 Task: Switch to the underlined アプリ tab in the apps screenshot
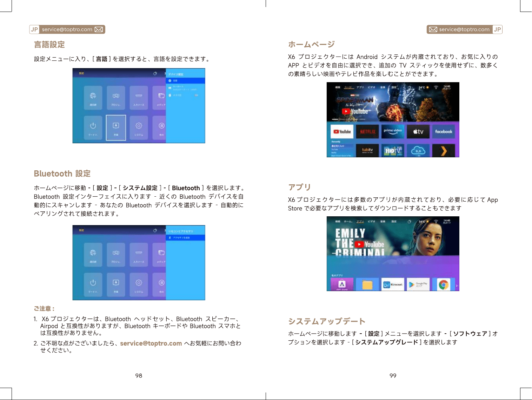(x=360, y=222)
